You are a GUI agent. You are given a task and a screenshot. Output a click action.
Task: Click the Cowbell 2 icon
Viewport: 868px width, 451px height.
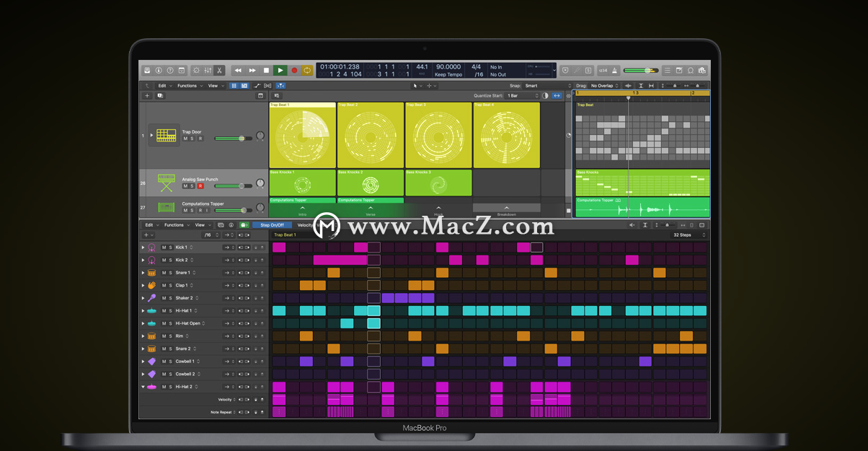coord(151,374)
